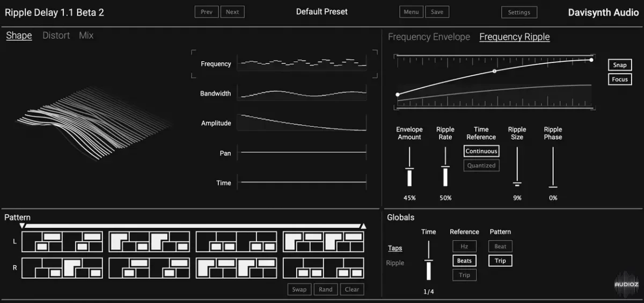Select the Frequency shape curve
The height and width of the screenshot is (303, 644).
click(302, 63)
